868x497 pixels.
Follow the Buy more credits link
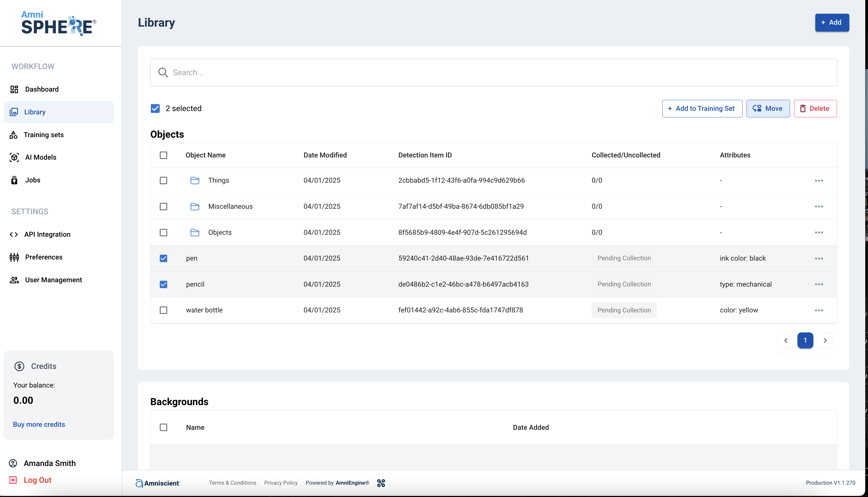pos(39,424)
